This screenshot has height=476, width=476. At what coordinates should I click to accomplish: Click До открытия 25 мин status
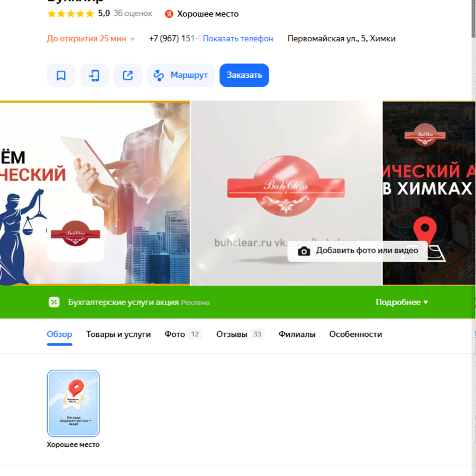[87, 39]
